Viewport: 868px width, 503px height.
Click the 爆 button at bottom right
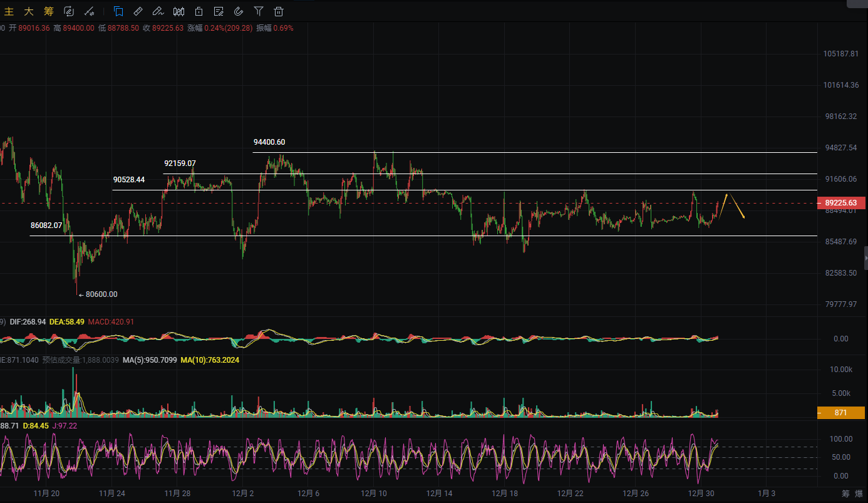tap(859, 494)
